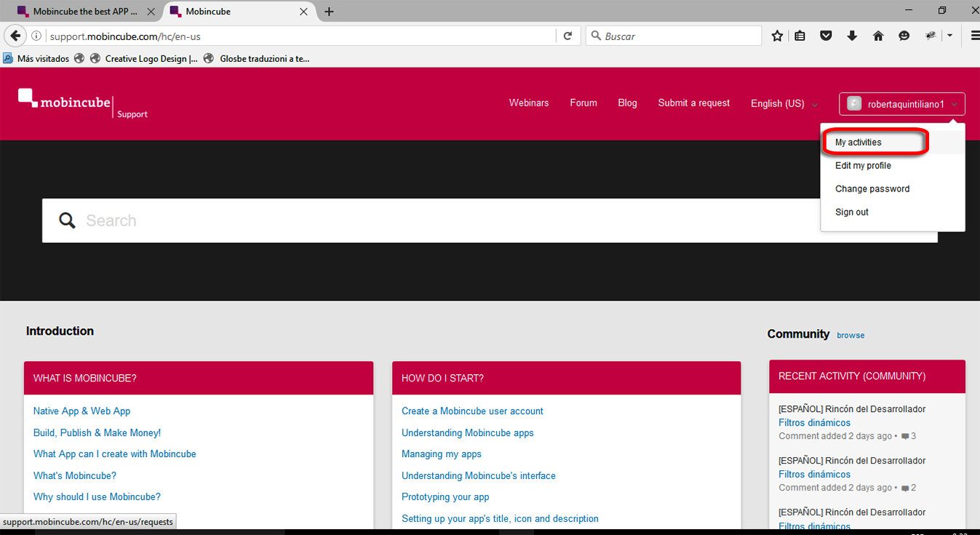980x535 pixels.
Task: Reload the page with the refresh icon
Action: point(567,36)
